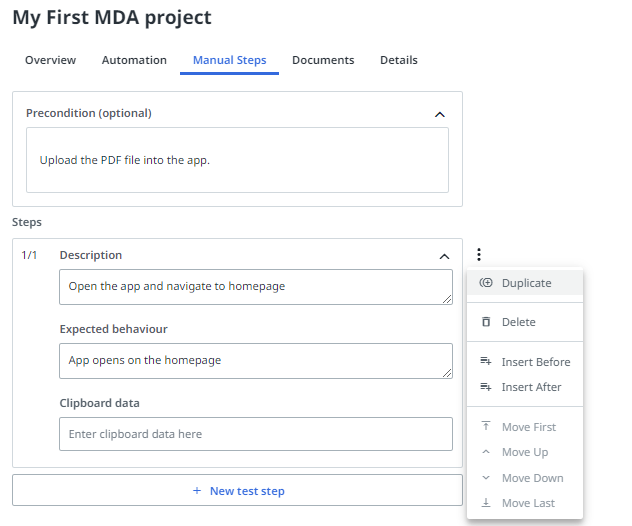Open the Details tab
Viewport: 632px width, 526px height.
[398, 60]
